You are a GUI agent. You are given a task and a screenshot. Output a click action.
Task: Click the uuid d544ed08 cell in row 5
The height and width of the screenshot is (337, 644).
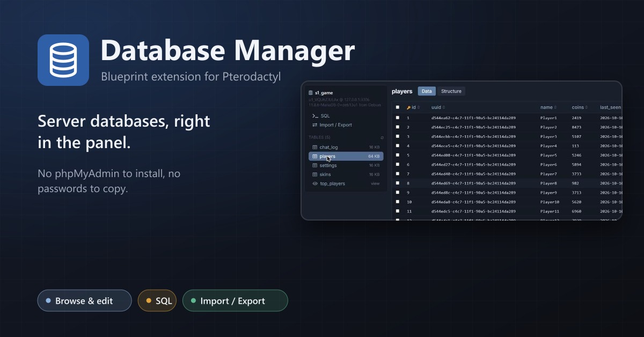pyautogui.click(x=473, y=155)
